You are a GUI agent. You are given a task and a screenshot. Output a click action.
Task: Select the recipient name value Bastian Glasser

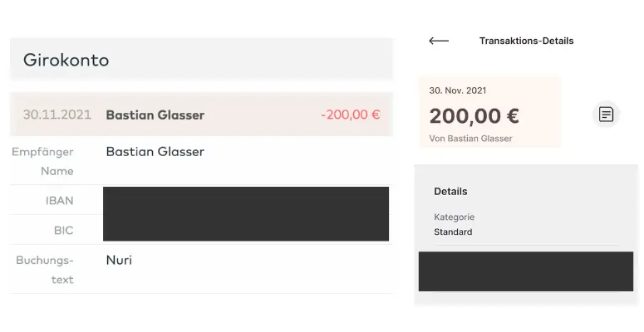155,152
